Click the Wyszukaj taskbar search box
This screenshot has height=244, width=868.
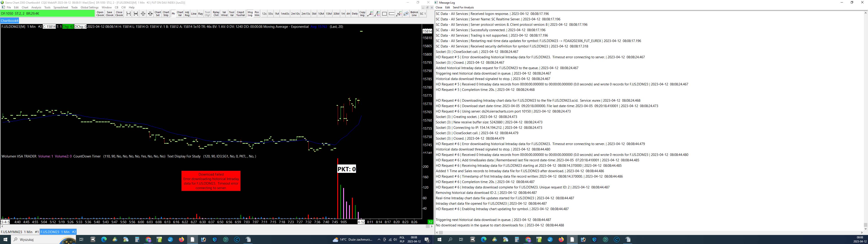(34, 240)
